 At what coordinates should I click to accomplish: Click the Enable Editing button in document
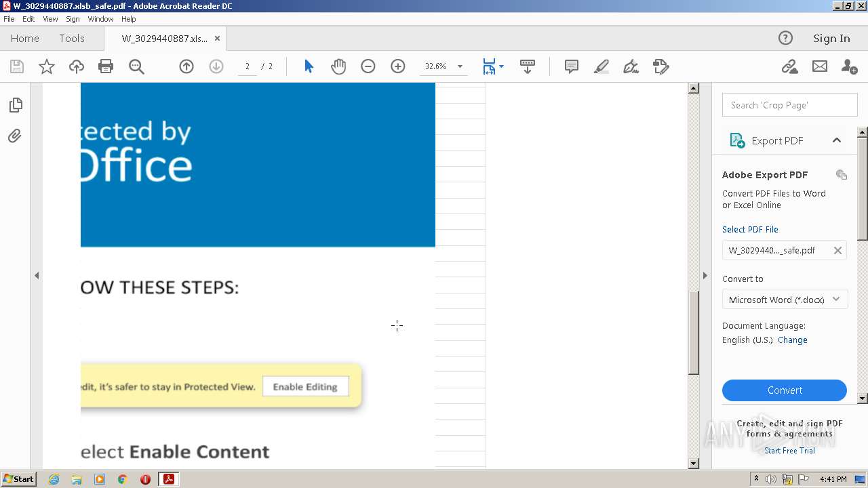click(x=305, y=386)
